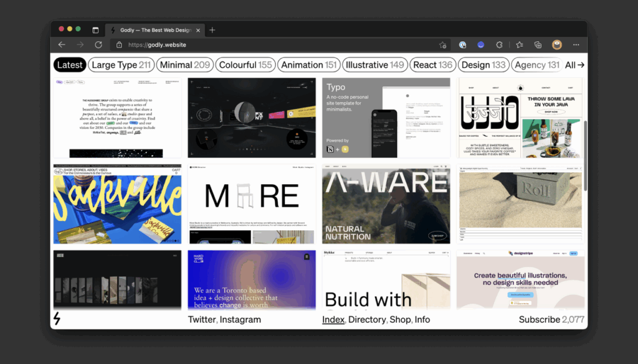Image resolution: width=638 pixels, height=364 pixels.
Task: Reload the page with the refresh icon
Action: [x=98, y=45]
